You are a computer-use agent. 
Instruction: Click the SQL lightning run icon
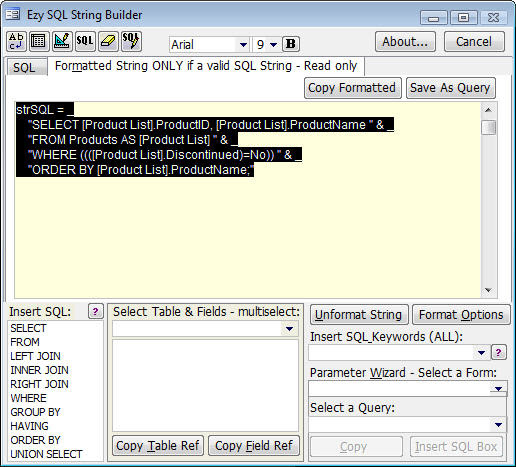pyautogui.click(x=131, y=41)
